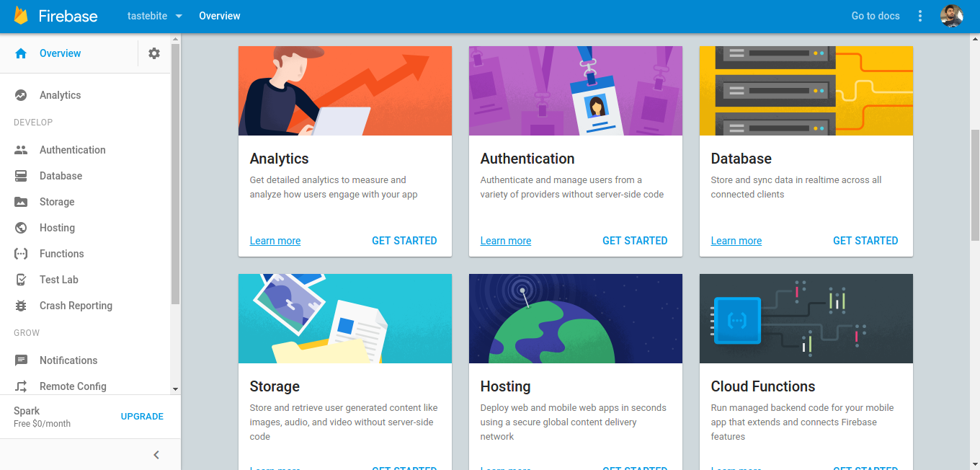
Task: Click the Functions brackets icon
Action: point(21,254)
